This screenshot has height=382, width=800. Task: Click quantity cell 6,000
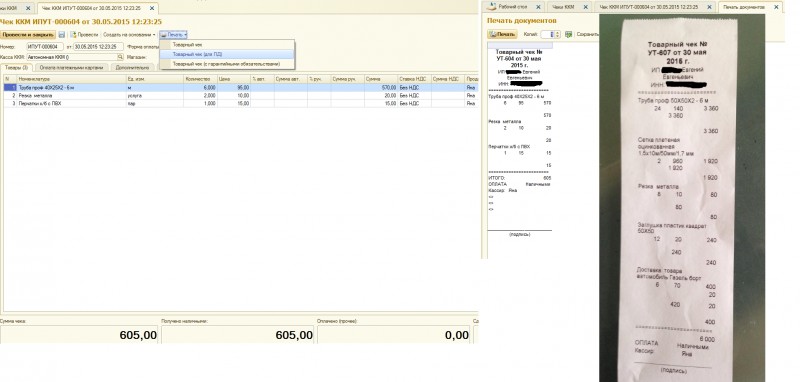(x=200, y=88)
